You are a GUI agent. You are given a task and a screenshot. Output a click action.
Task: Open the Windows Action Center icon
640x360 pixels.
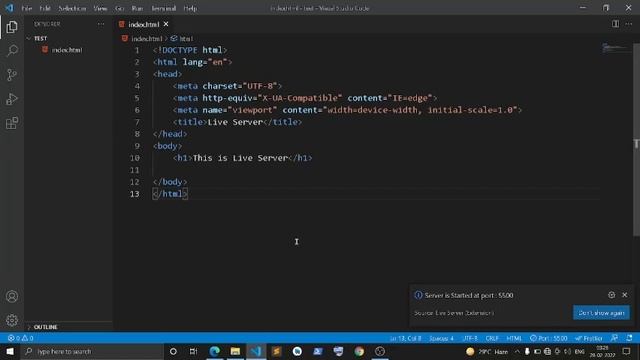[627, 351]
